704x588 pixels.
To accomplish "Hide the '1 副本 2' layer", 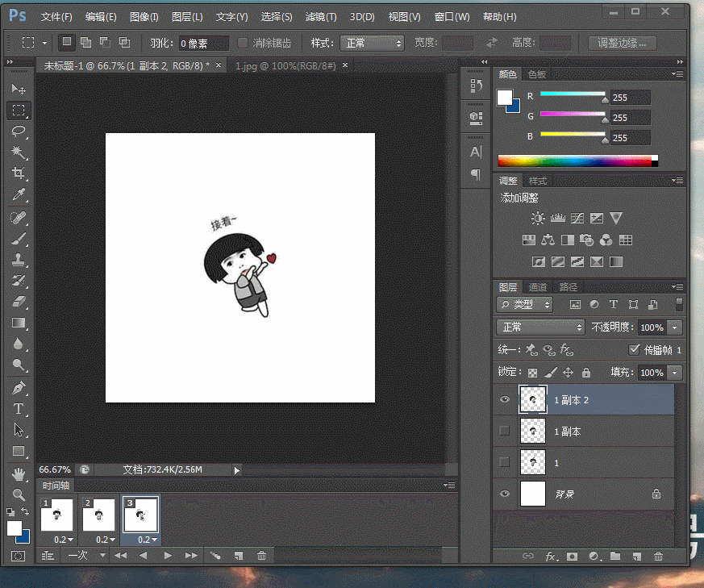I will [x=505, y=399].
